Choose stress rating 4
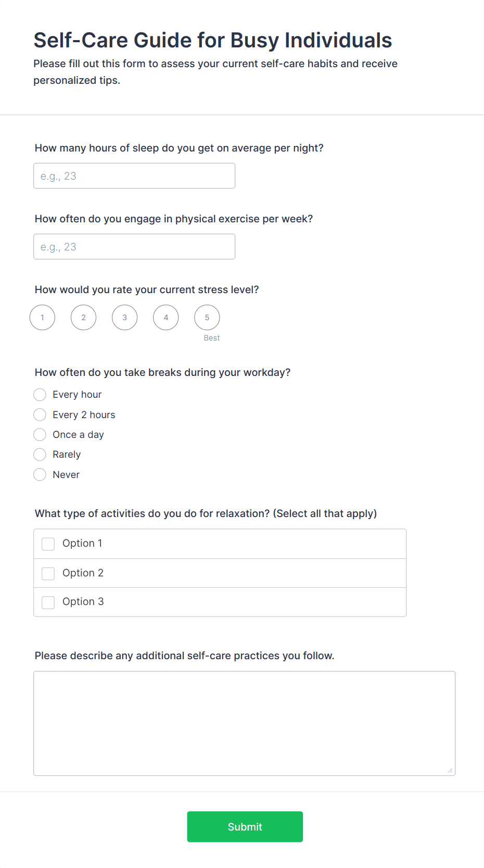 point(166,318)
